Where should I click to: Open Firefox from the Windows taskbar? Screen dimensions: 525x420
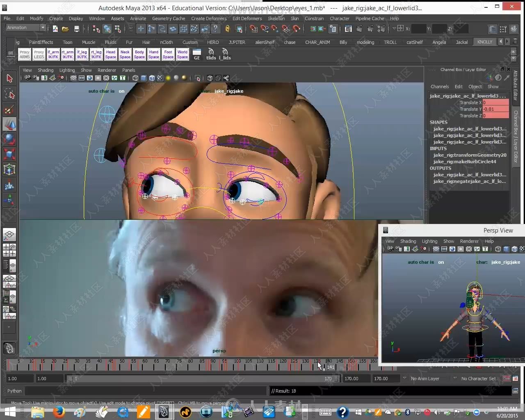(x=59, y=411)
